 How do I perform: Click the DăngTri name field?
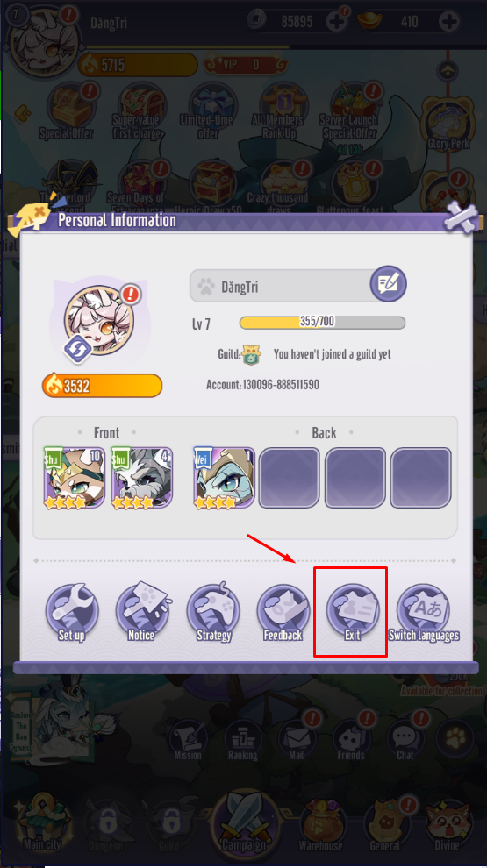pos(283,286)
